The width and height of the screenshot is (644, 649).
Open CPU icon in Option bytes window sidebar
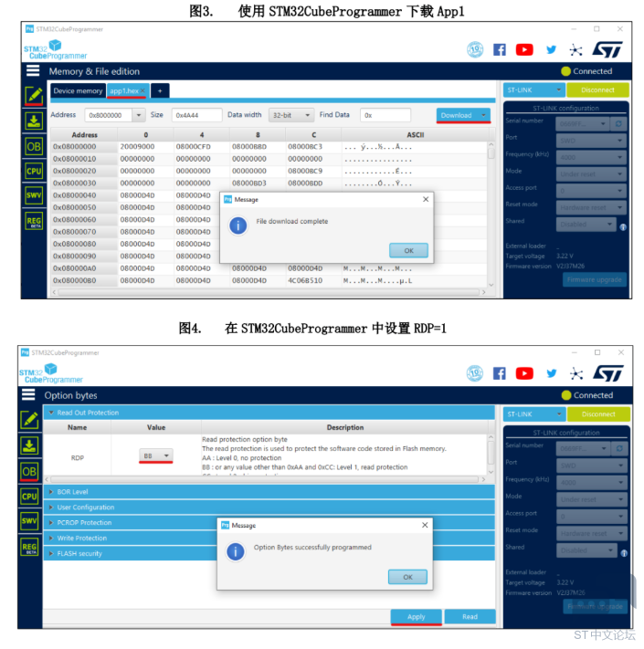coord(29,497)
